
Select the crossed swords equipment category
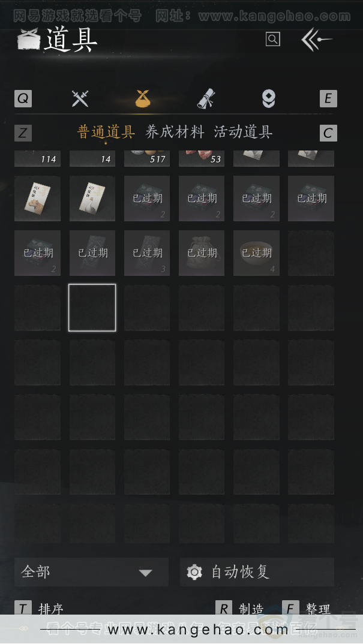click(x=80, y=98)
